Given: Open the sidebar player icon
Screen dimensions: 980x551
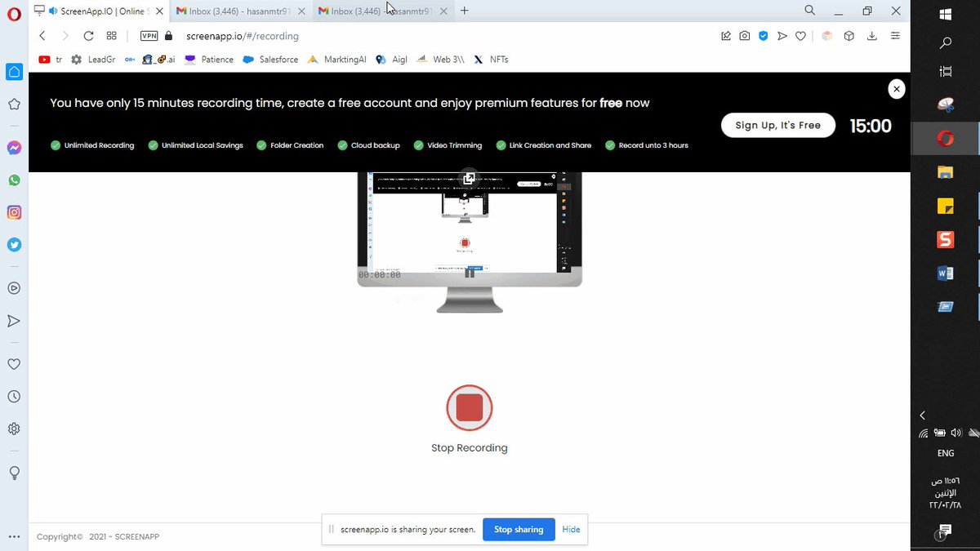Looking at the screenshot, I should pos(14,288).
